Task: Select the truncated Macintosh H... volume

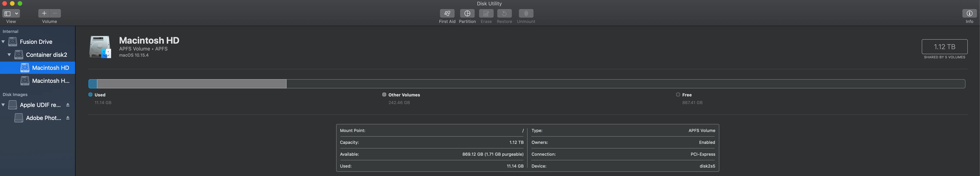Action: (37, 81)
